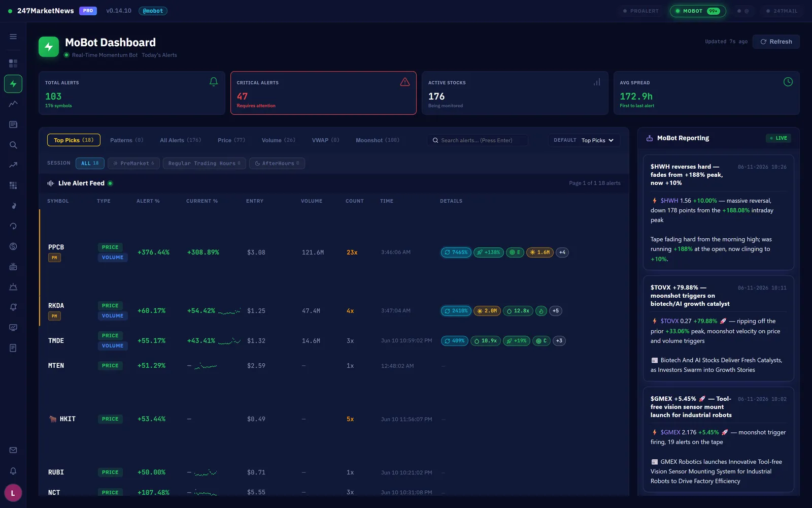
Task: Open the hamburger menu in the sidebar
Action: pos(13,37)
